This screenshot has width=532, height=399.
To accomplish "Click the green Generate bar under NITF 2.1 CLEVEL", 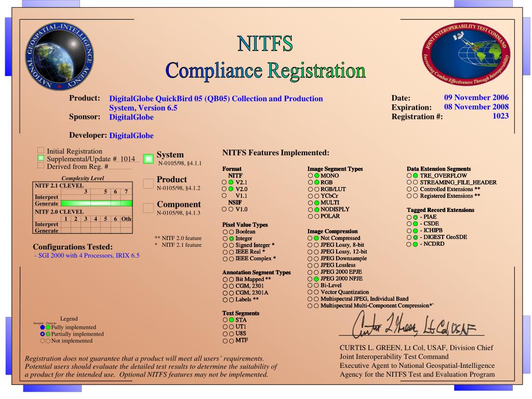I will 96,203.
